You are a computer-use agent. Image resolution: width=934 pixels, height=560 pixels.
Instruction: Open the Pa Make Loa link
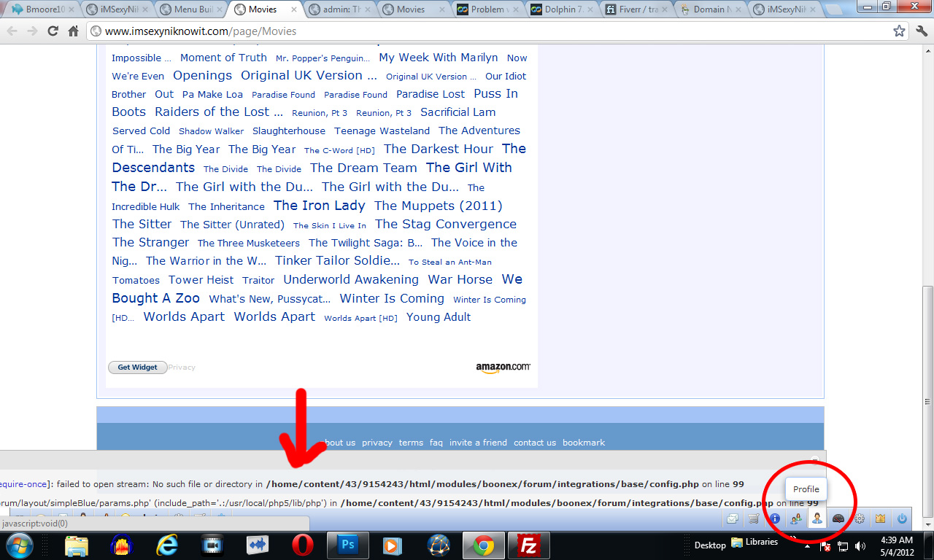212,94
